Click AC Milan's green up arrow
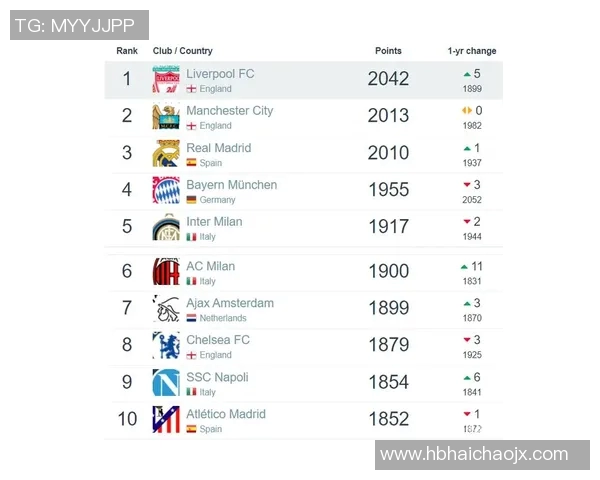The width and height of the screenshot is (600, 480). pos(464,267)
